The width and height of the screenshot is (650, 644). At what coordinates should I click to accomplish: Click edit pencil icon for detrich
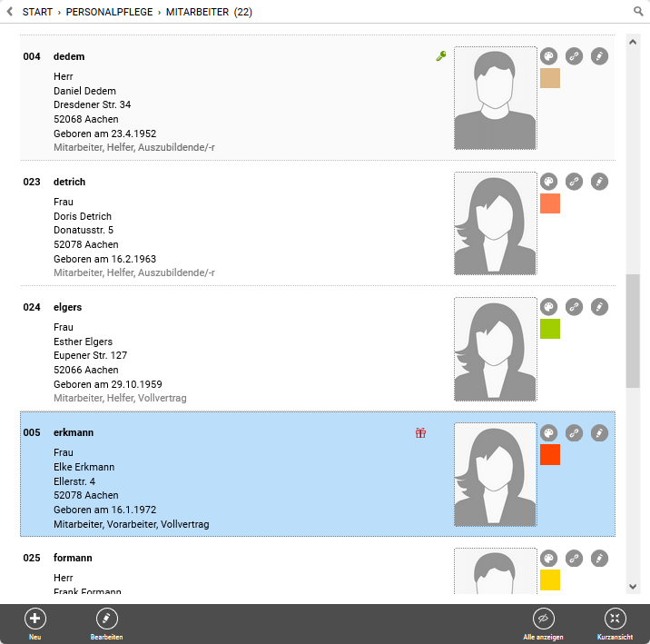(x=599, y=182)
